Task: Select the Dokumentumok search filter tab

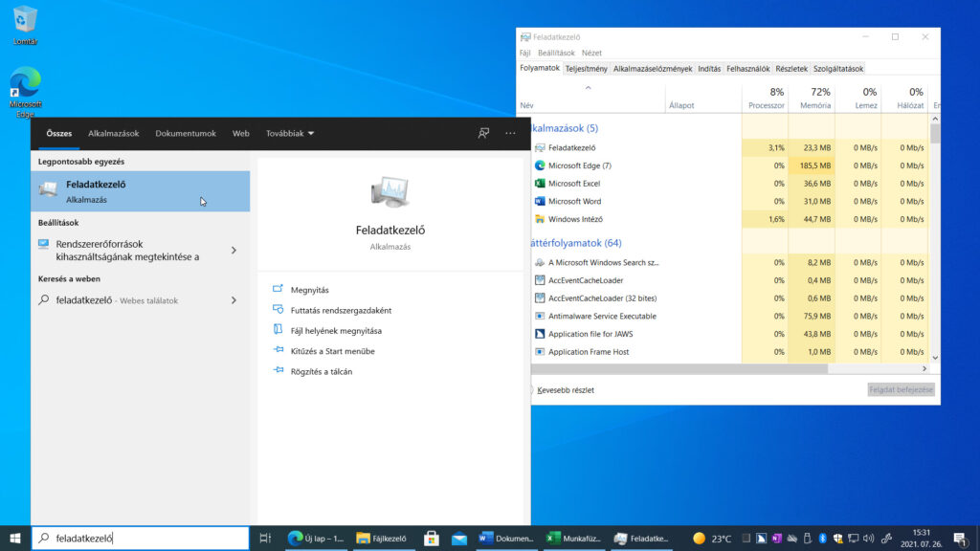Action: pos(186,133)
